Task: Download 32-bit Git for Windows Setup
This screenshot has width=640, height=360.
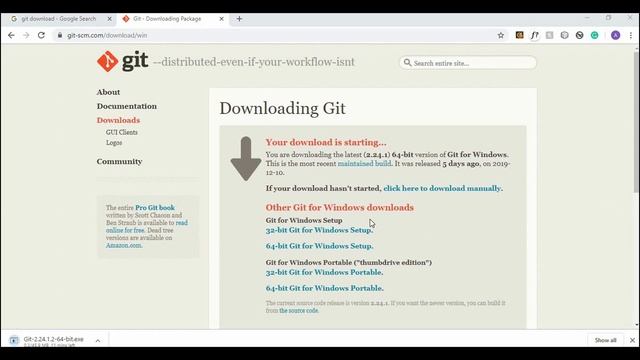Action: click(319, 230)
